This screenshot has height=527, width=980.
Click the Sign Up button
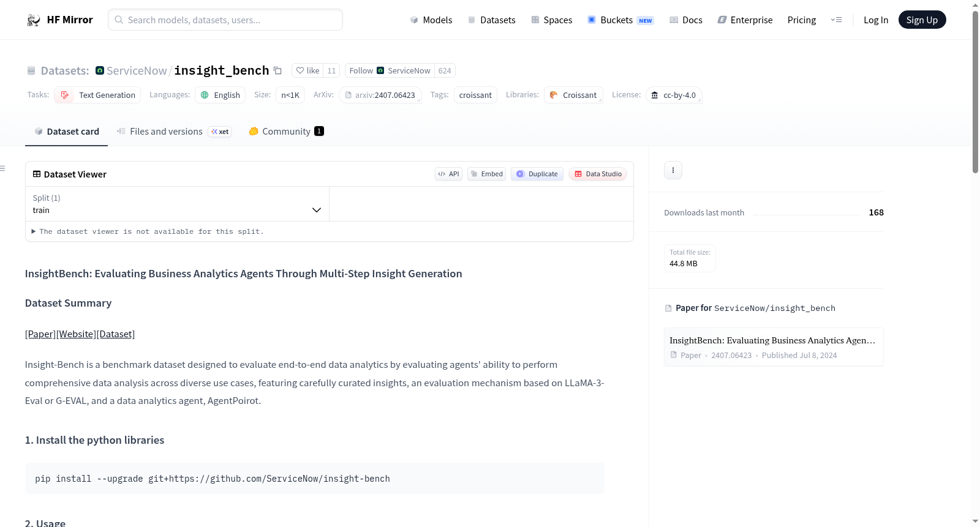click(x=922, y=20)
